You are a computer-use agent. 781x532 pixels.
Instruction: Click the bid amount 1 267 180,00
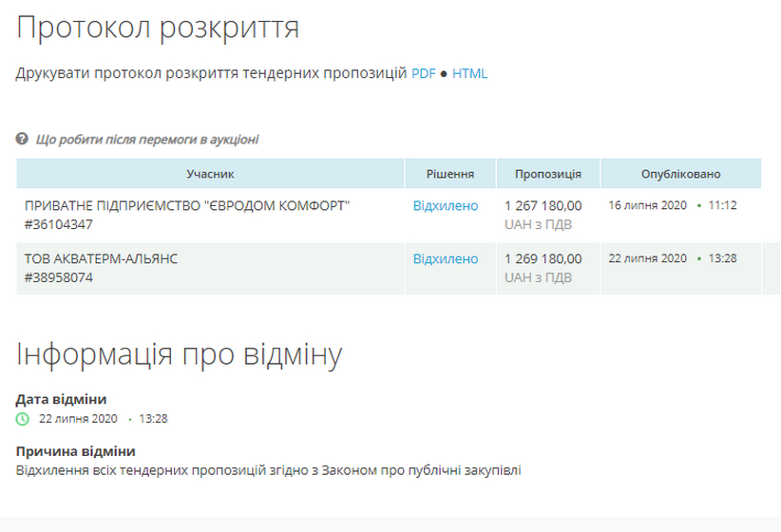543,205
